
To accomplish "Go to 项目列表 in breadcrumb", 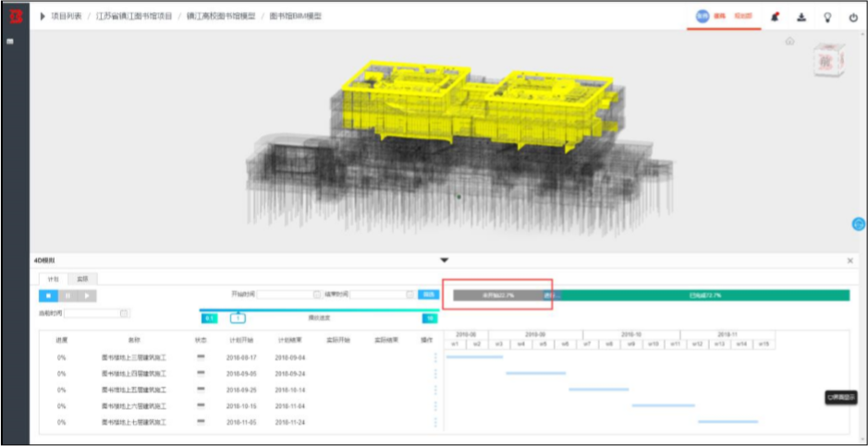I will tap(67, 17).
